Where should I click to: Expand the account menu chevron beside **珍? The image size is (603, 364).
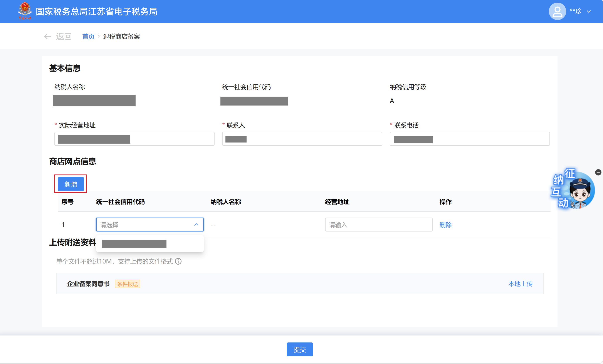[x=589, y=12]
